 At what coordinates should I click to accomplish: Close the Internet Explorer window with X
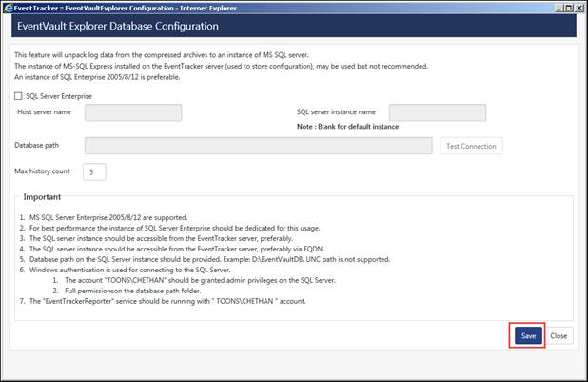(x=578, y=8)
